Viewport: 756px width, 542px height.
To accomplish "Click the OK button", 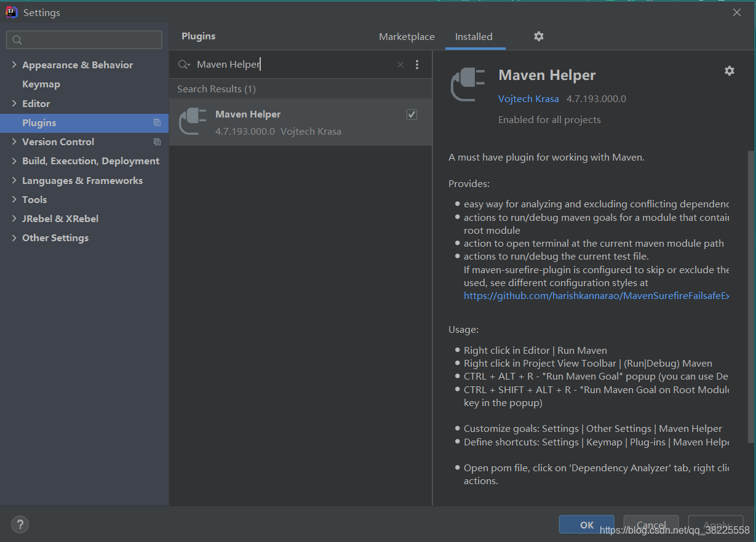I will click(x=587, y=525).
